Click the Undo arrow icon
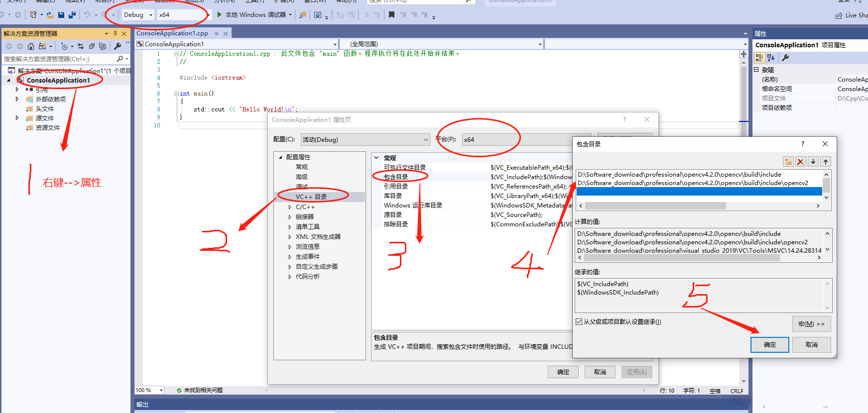 pos(87,15)
